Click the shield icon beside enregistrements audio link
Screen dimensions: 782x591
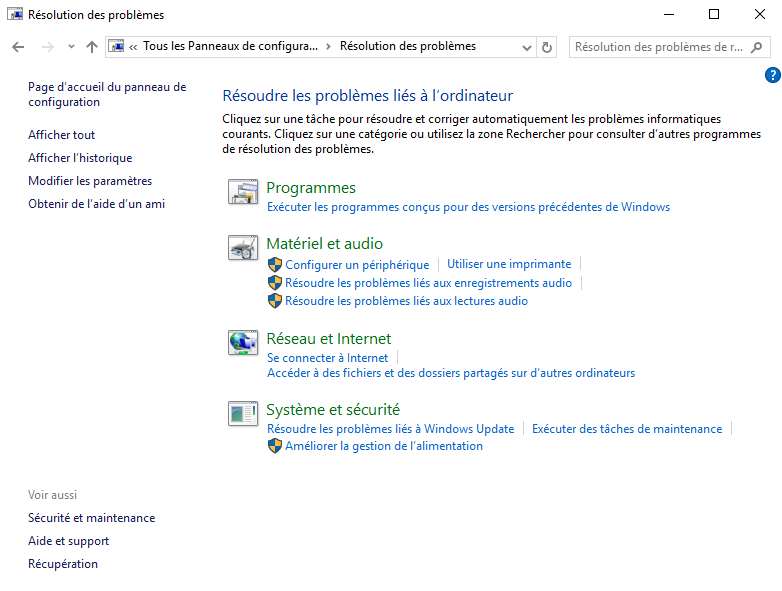(275, 283)
